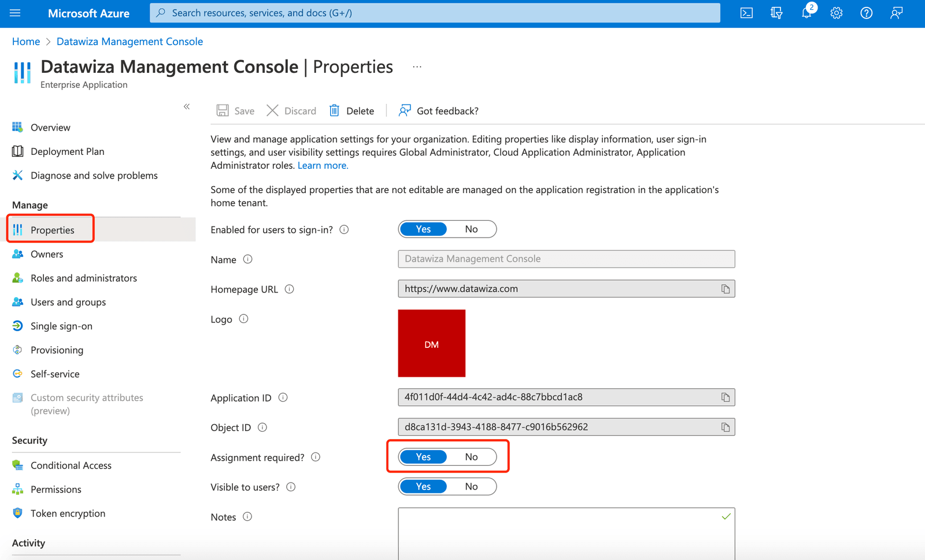925x560 pixels.
Task: Click the Discard X icon
Action: click(272, 110)
